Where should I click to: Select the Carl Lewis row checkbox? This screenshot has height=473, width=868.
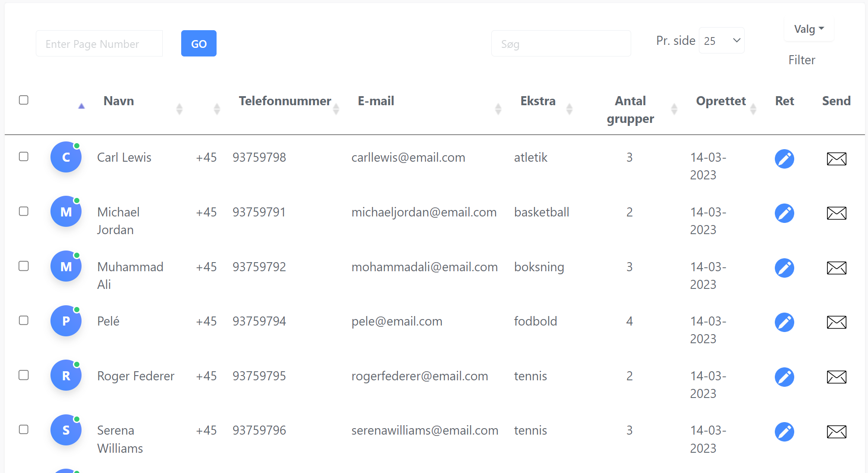pyautogui.click(x=24, y=157)
